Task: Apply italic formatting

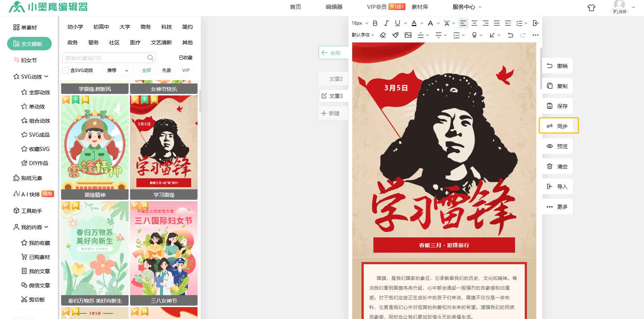Action: pyautogui.click(x=386, y=23)
